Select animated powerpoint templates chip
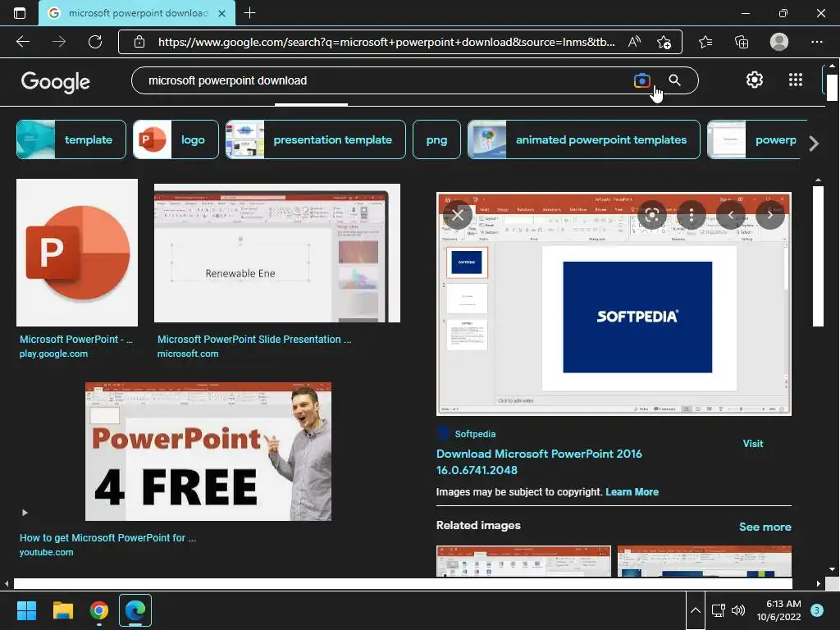 (x=584, y=139)
